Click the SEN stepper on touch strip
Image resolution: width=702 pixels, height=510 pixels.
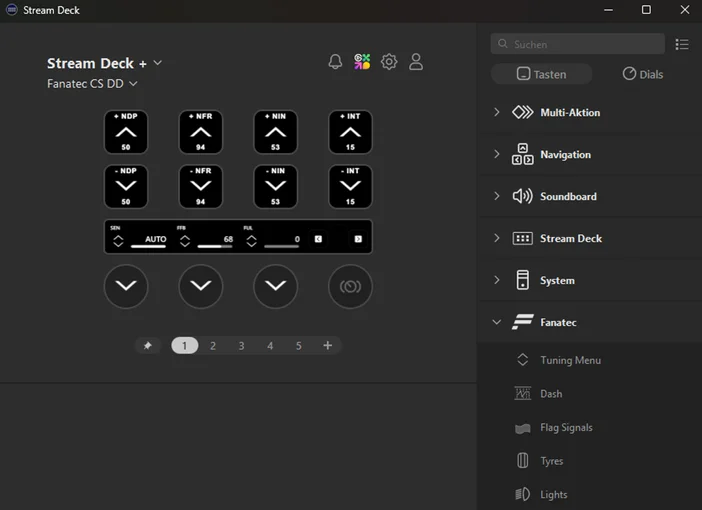pos(118,241)
